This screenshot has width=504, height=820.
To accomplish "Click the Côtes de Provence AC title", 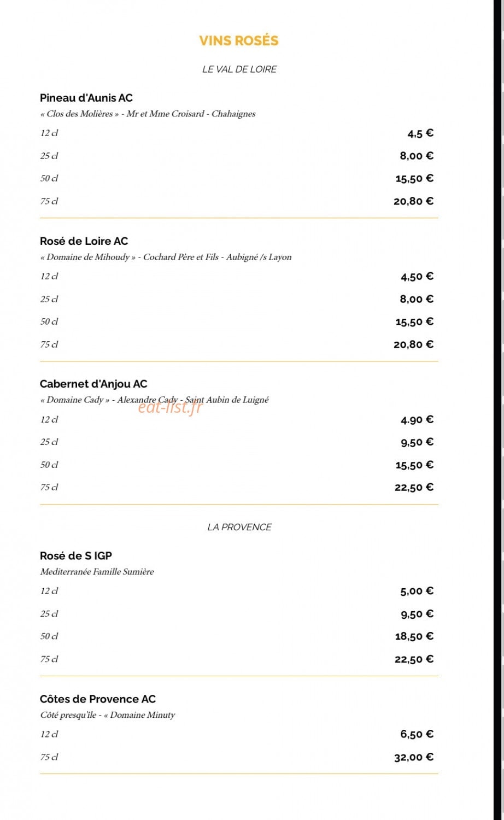I will [x=98, y=699].
